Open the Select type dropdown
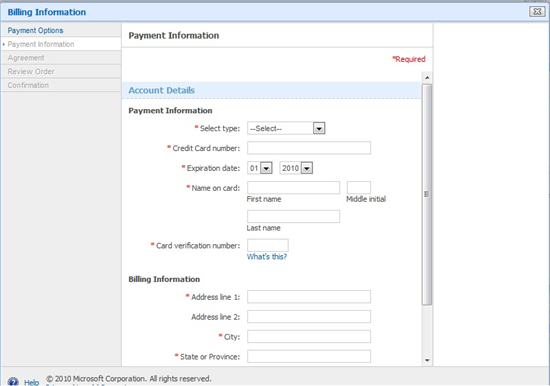Screen dimensions: 550x386 tap(286, 128)
